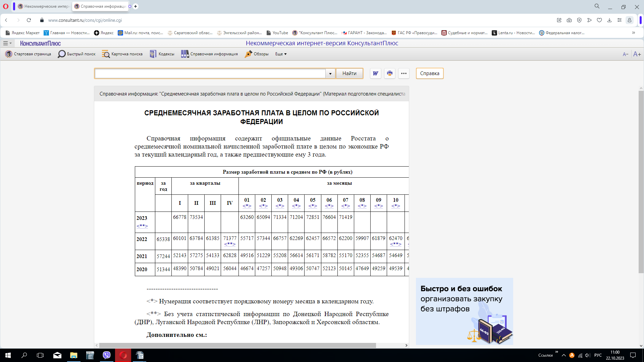Viewport: 644px width, 362px height.
Task: Expand the Еще menu
Action: click(281, 54)
